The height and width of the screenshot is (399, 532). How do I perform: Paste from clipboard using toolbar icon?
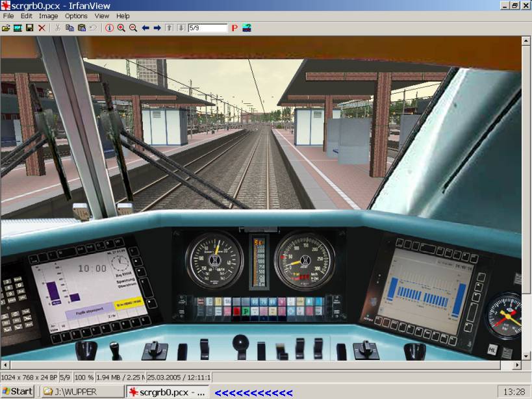pos(82,28)
